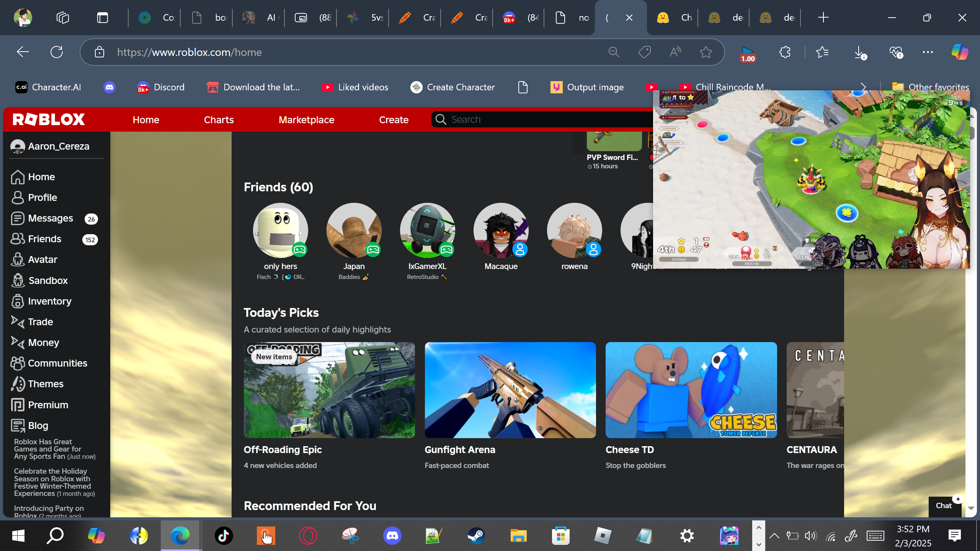Open the Copilot sidebar icon
Image resolution: width=980 pixels, height=551 pixels.
(959, 52)
